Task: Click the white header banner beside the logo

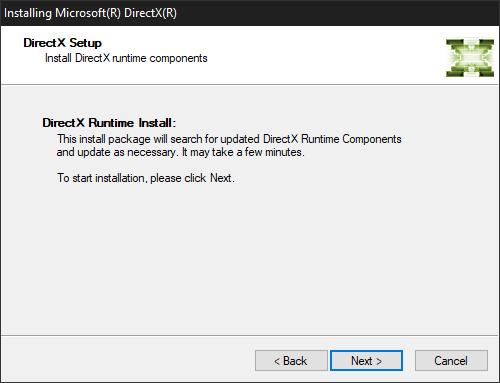Action: pos(327,55)
